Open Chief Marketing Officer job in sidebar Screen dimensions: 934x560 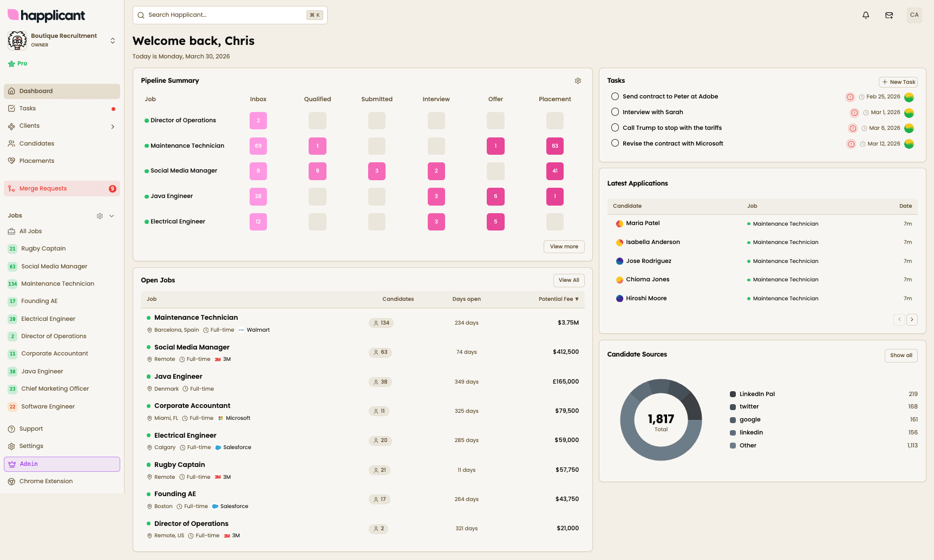tap(62, 389)
